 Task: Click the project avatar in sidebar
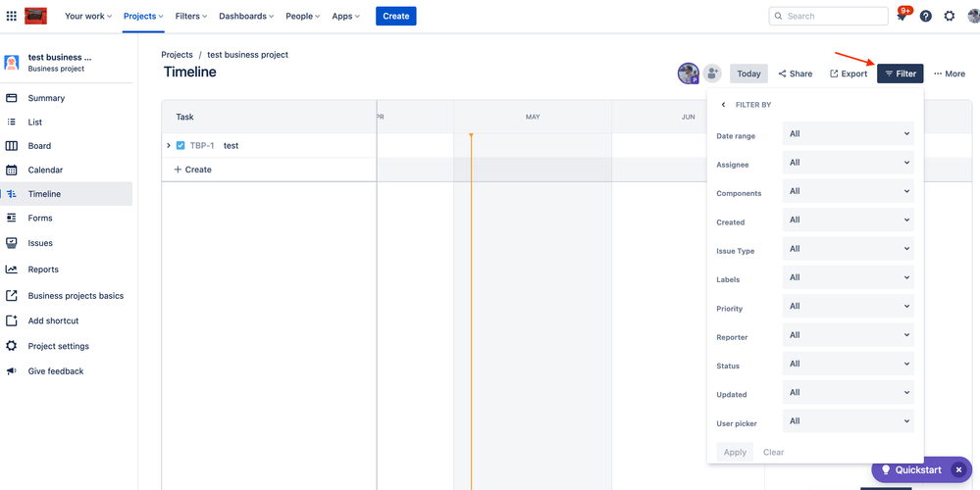click(11, 63)
